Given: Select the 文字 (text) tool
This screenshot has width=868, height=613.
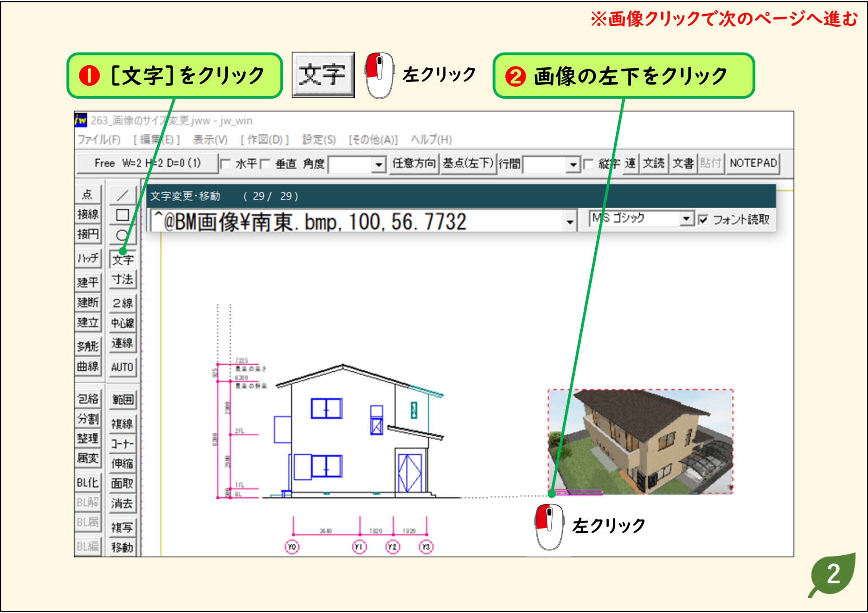Looking at the screenshot, I should 122,260.
